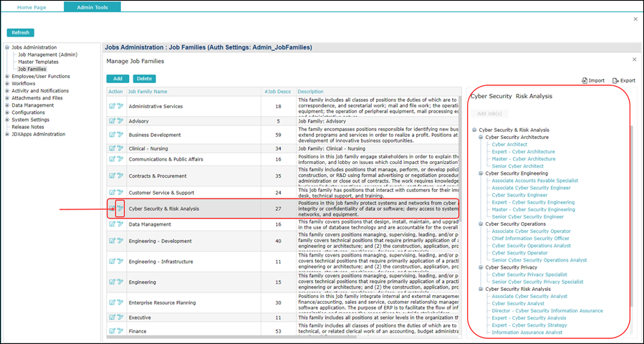
Task: Click the Delete button
Action: (144, 79)
